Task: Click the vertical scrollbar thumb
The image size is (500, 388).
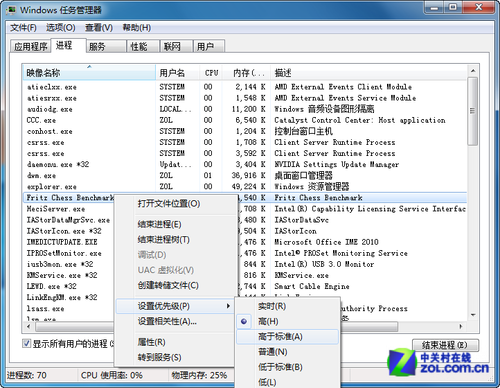Action: pyautogui.click(x=473, y=111)
